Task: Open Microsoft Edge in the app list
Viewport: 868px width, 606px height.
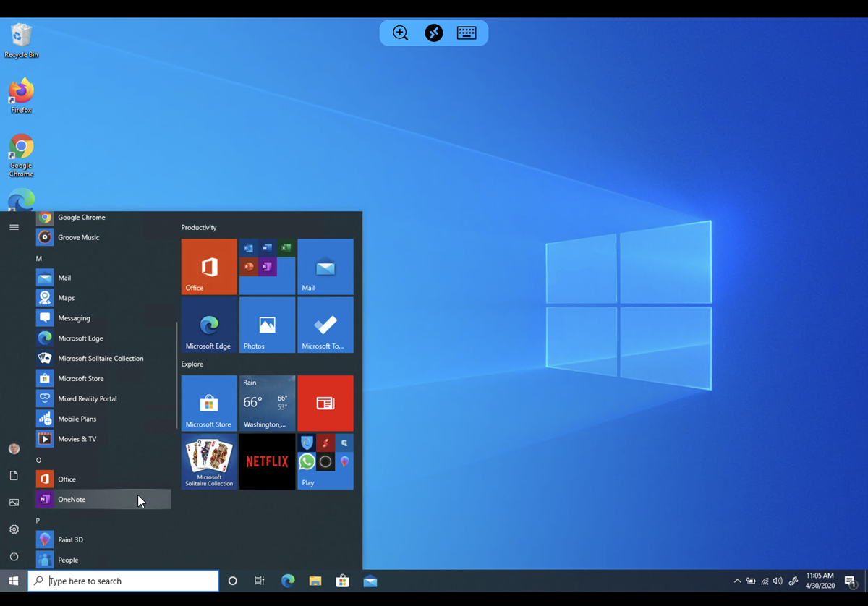Action: (x=103, y=338)
